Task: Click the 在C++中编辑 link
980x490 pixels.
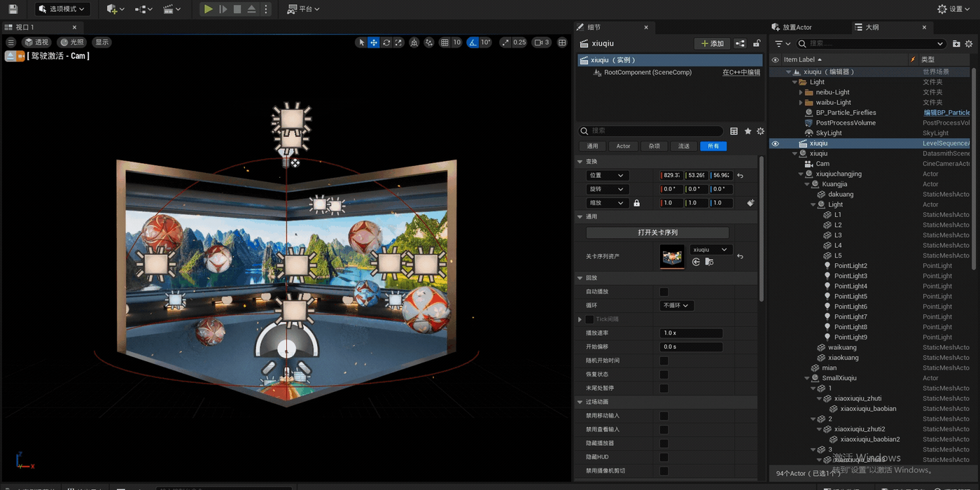Action: [741, 72]
